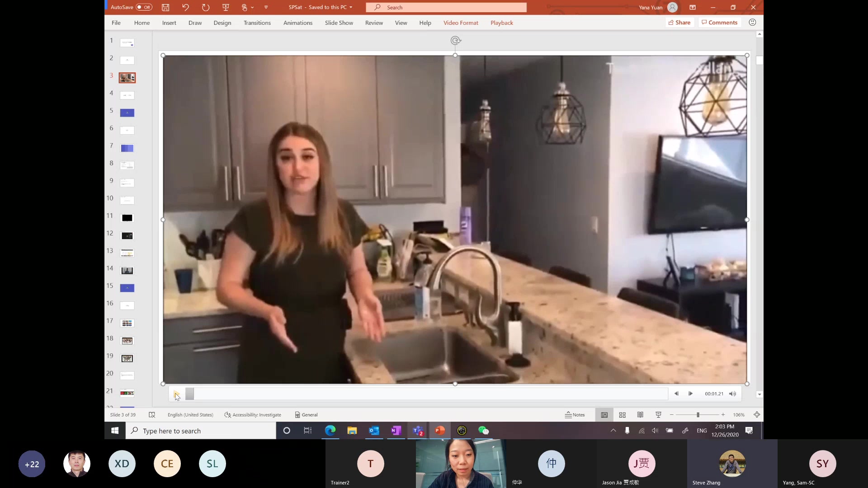Click scroll down arrow of slide pane
868x488 pixels.
pos(759,394)
